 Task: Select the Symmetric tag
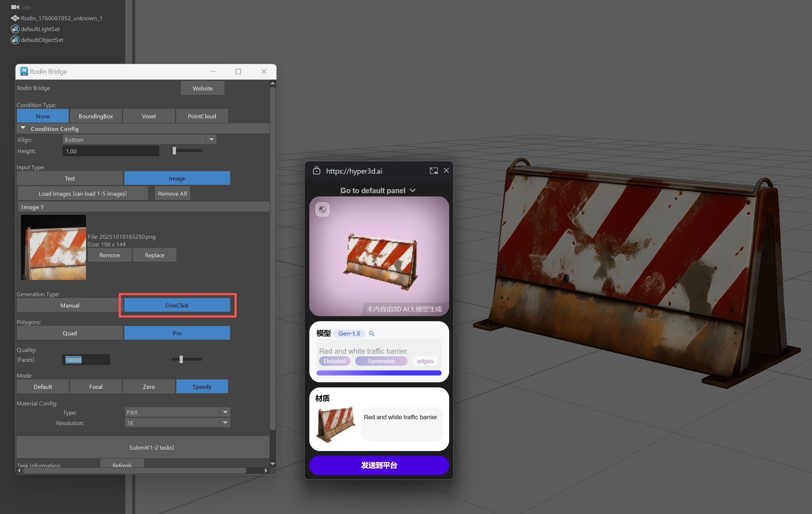coord(381,361)
